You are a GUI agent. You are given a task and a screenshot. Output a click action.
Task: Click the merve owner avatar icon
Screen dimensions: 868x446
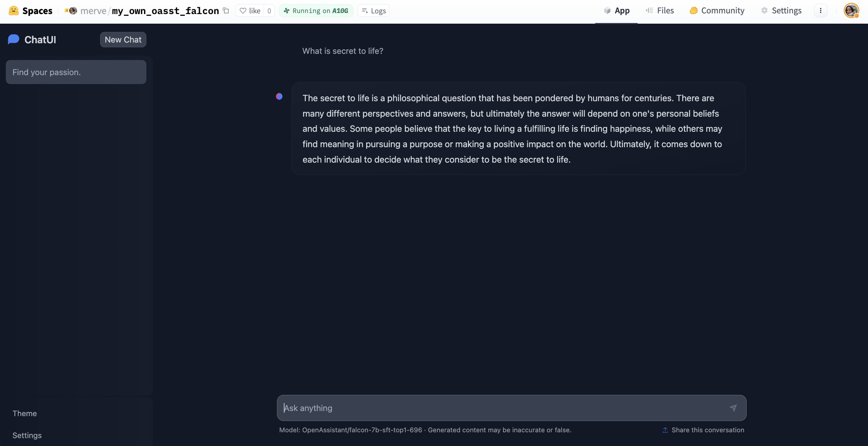[73, 11]
